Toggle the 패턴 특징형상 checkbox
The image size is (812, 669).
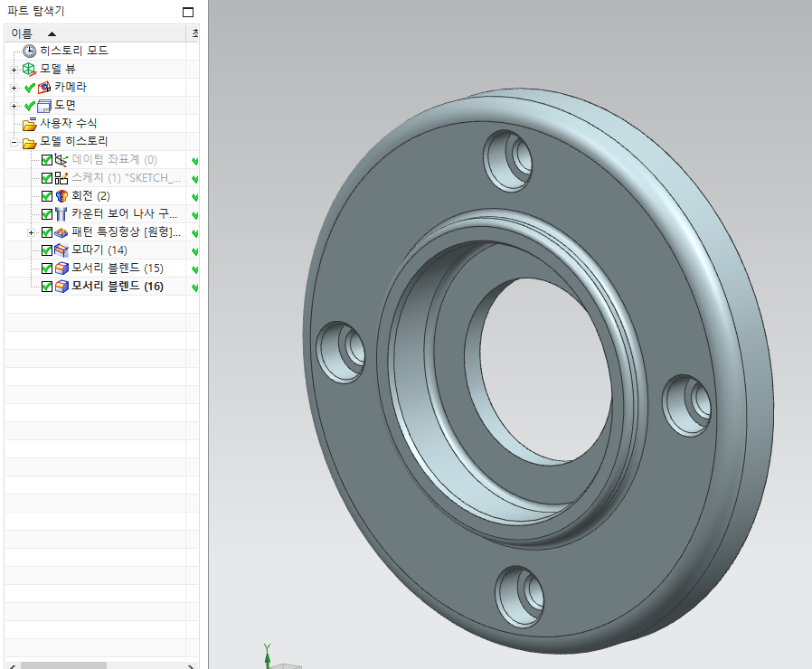pyautogui.click(x=47, y=232)
